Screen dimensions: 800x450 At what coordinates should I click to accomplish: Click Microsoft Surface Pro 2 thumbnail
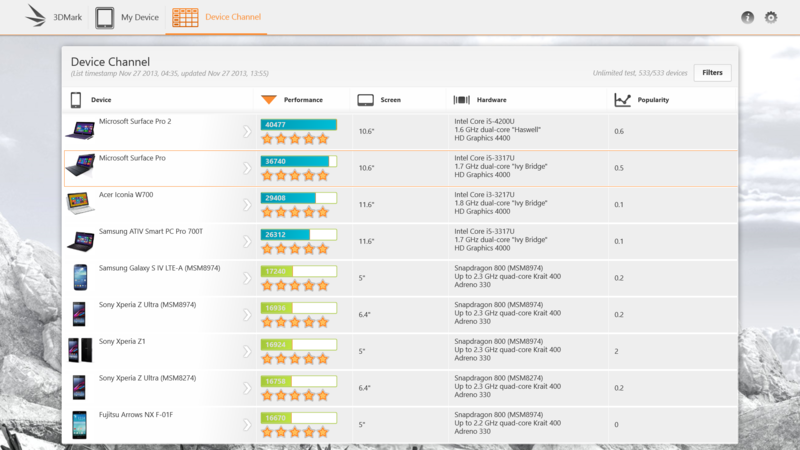80,130
